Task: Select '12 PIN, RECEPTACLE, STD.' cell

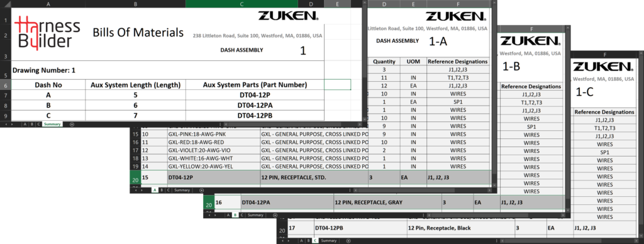Action: [x=314, y=177]
